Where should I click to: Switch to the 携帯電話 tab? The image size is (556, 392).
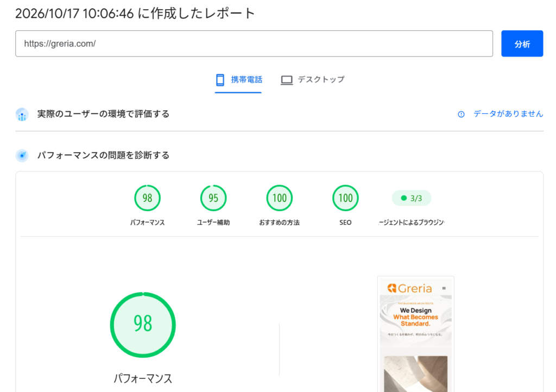point(238,80)
